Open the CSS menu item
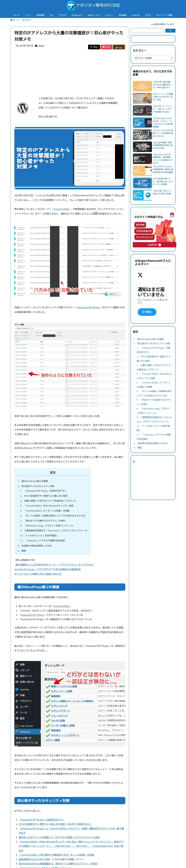This screenshot has width=186, height=868. [x=51, y=15]
